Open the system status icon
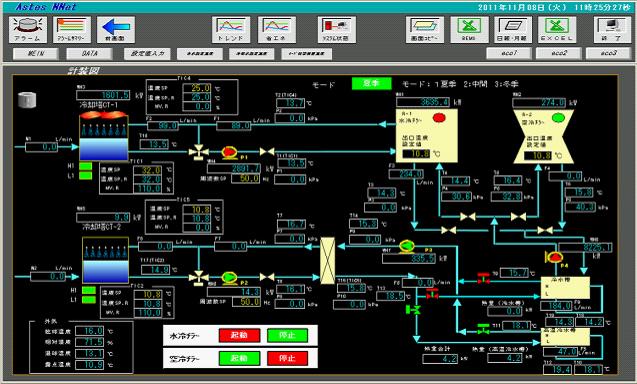 coord(337,30)
